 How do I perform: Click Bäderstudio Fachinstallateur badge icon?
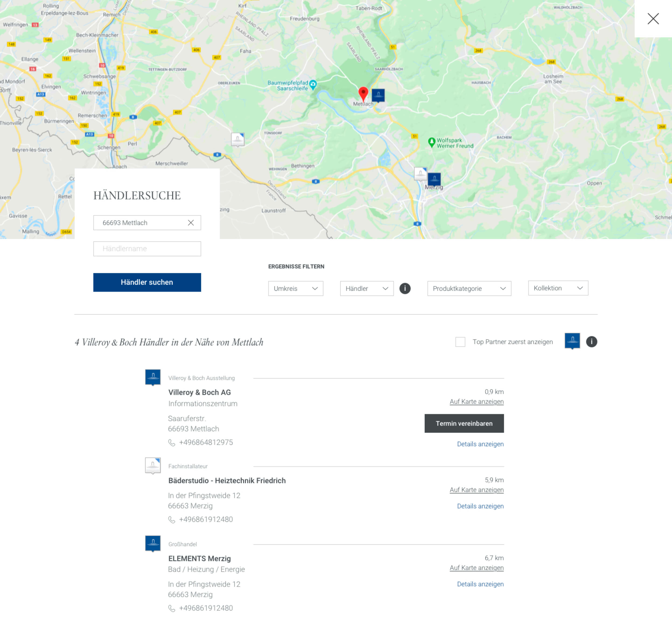click(153, 466)
